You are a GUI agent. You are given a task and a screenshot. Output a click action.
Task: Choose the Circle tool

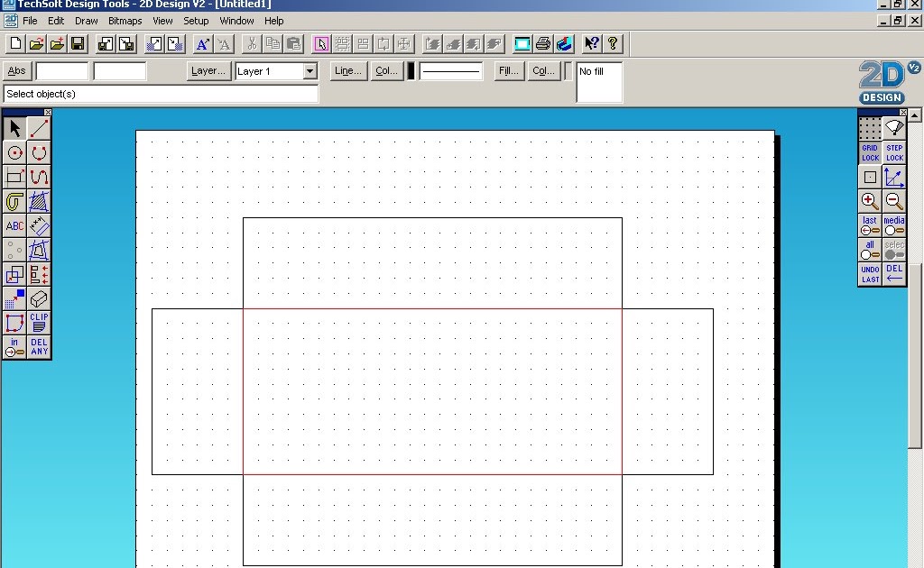pos(14,152)
